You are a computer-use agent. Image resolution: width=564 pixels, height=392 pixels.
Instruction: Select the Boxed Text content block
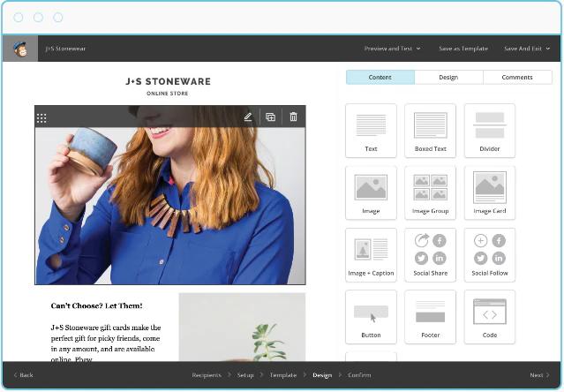[x=430, y=131]
